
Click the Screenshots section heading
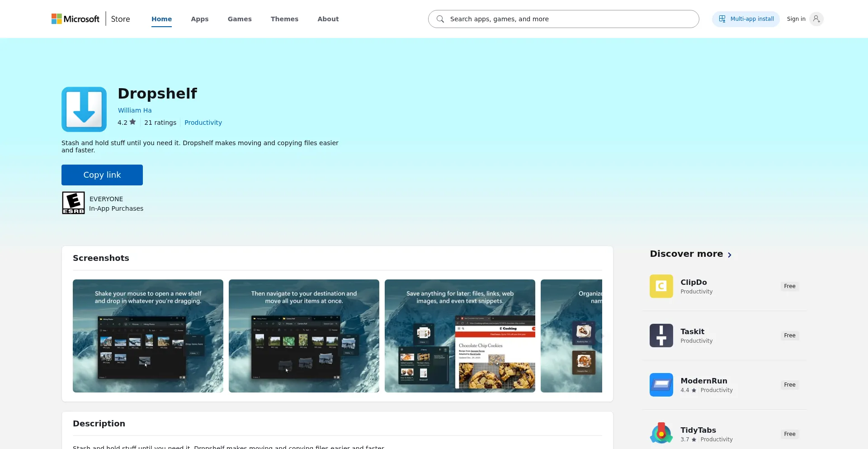point(101,258)
